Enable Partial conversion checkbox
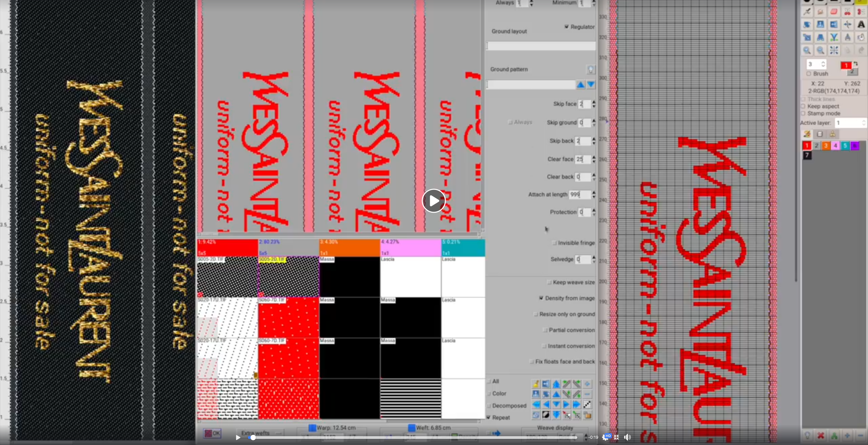The image size is (868, 445). 545,330
